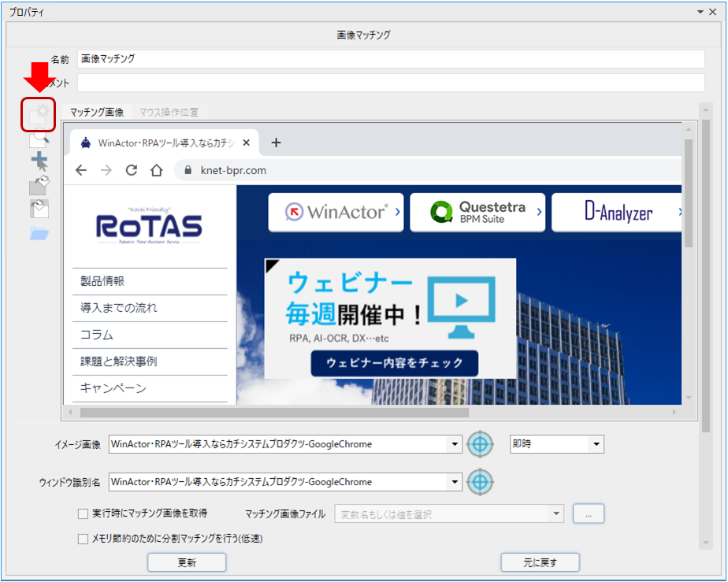Click the outer panel scroll-down arrow

[706, 543]
